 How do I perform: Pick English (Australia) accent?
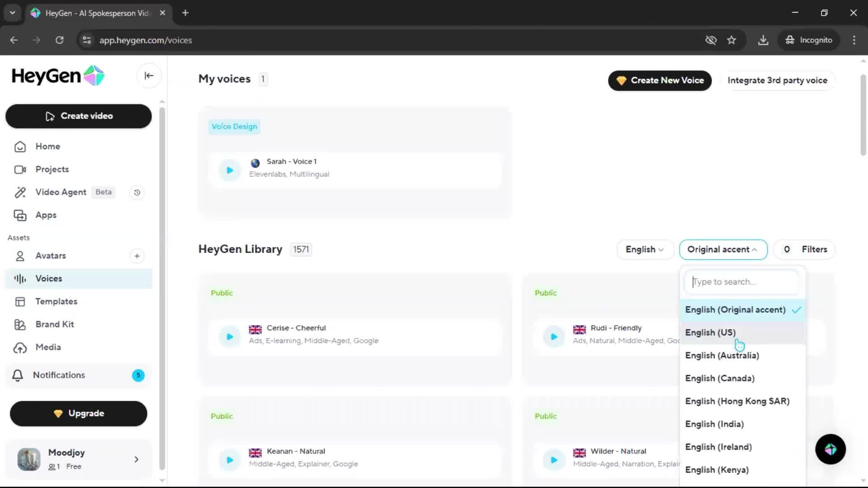point(722,356)
